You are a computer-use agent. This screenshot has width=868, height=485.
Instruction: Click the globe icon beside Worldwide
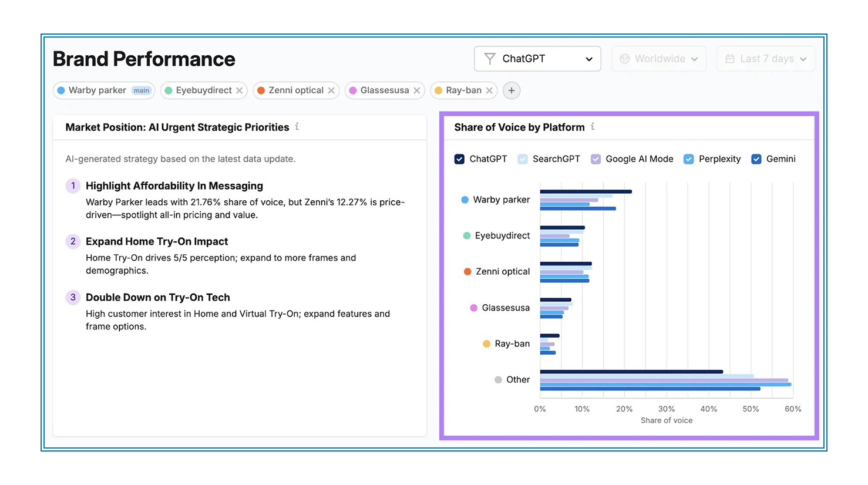(x=625, y=59)
